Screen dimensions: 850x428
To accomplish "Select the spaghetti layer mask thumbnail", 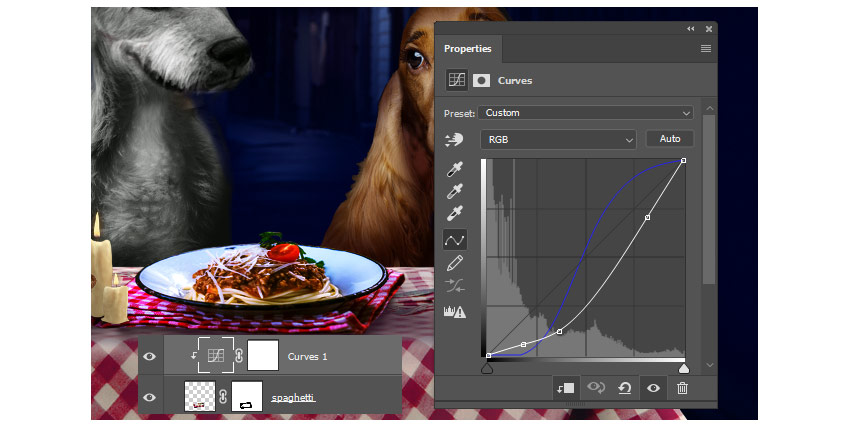I will coord(247,396).
